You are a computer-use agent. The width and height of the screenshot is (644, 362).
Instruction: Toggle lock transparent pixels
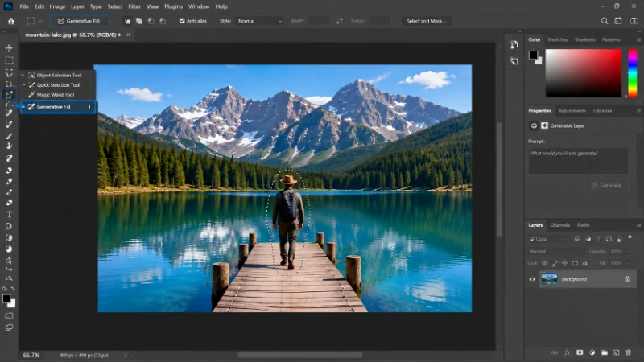tap(545, 263)
